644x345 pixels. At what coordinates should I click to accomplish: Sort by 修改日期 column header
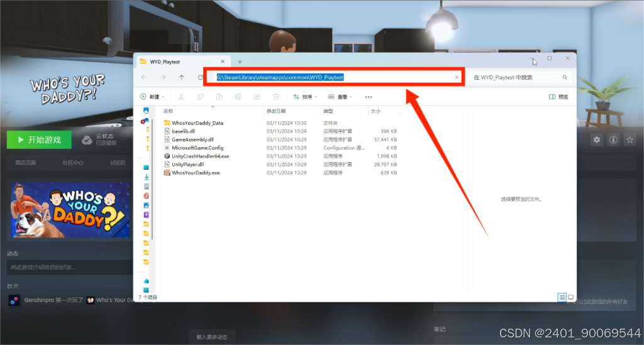[276, 111]
